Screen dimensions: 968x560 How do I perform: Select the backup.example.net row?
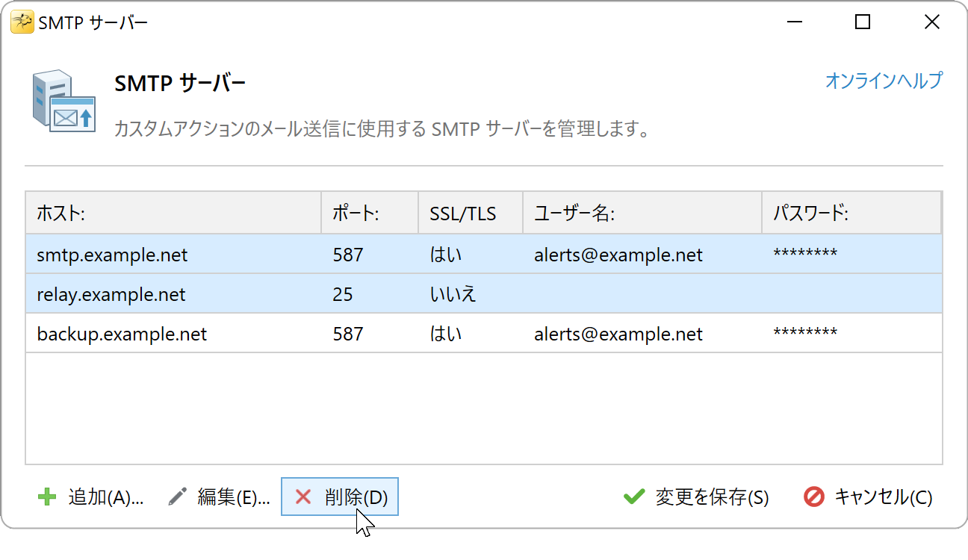tap(484, 334)
